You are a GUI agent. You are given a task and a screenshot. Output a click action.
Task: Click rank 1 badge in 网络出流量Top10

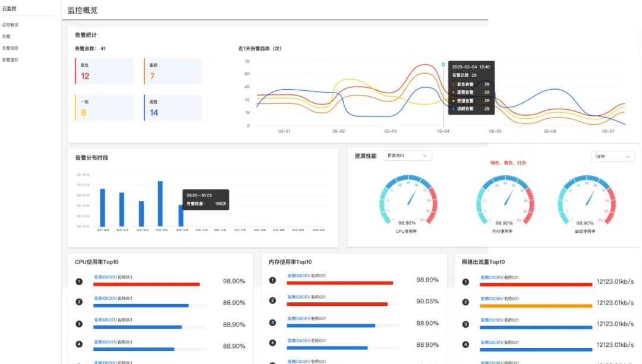(465, 282)
